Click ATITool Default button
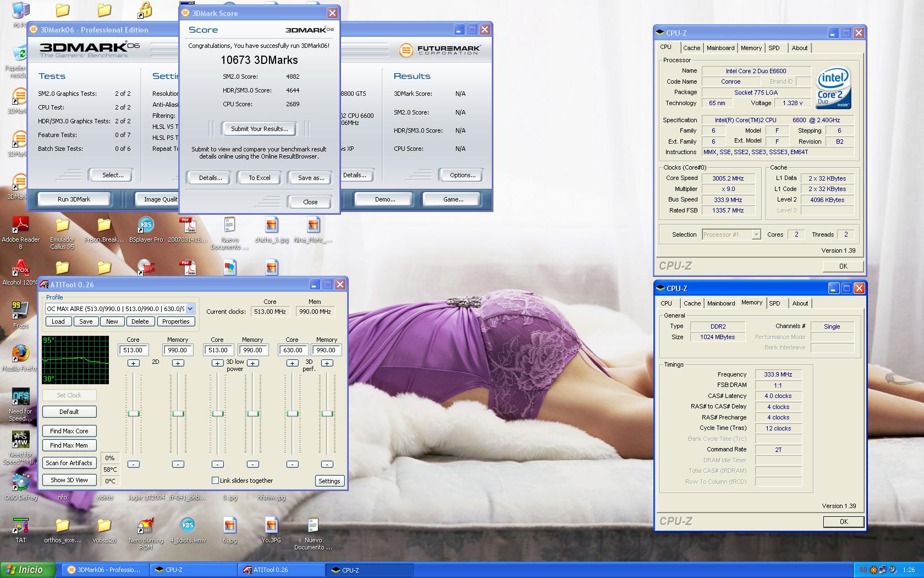Viewport: 924px width, 578px height. coord(69,412)
